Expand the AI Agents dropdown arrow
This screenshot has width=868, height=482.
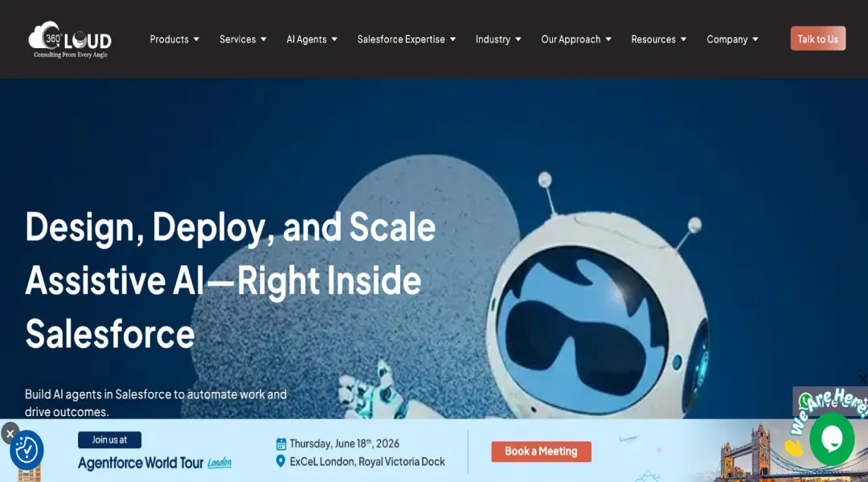tap(334, 39)
